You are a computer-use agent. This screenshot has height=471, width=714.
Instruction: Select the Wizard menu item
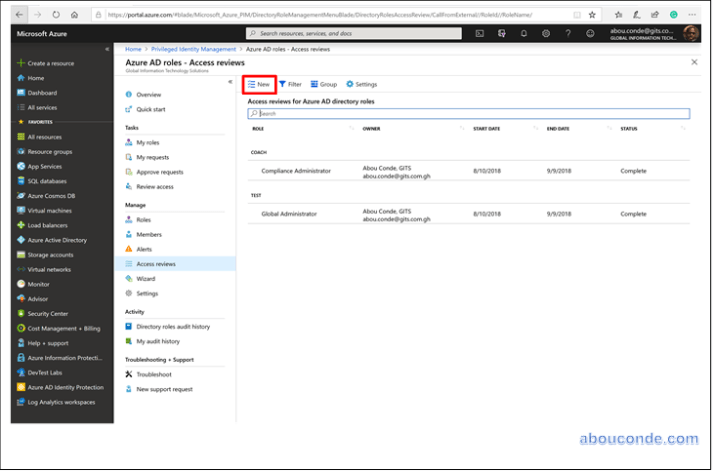click(146, 278)
